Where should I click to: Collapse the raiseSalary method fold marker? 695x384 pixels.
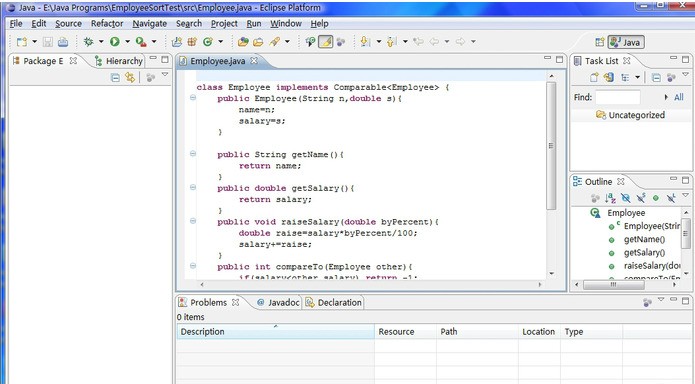pos(193,221)
